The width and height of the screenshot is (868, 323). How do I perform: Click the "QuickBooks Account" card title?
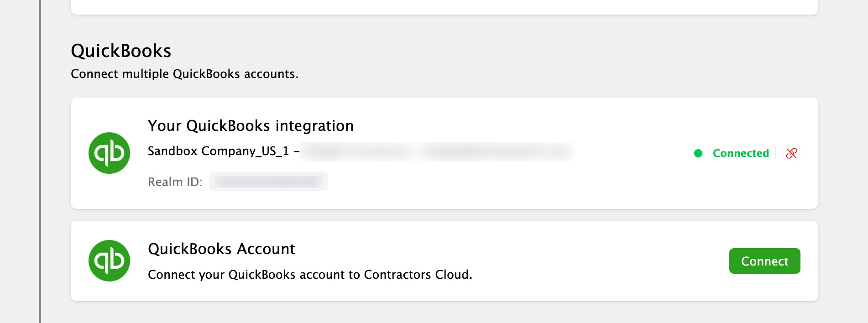[221, 249]
